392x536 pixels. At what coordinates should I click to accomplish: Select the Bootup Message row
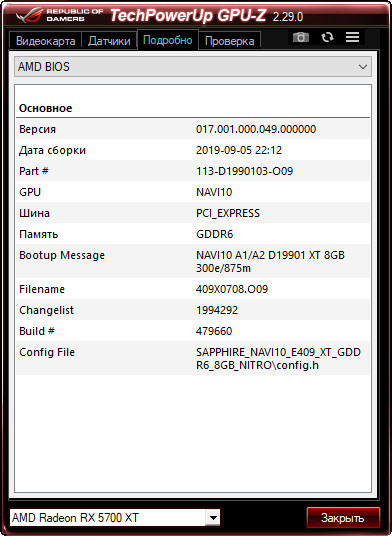pyautogui.click(x=193, y=261)
